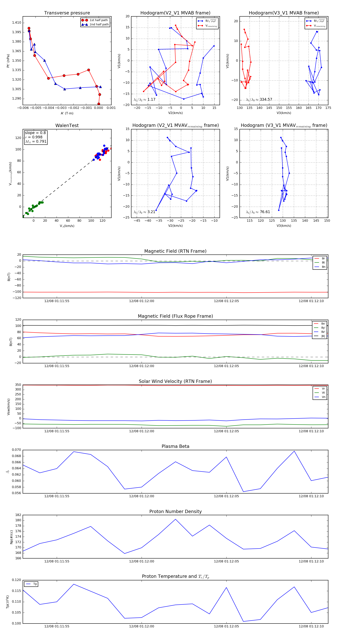Click the Tp(10^6K) axis label

pos(8,602)
